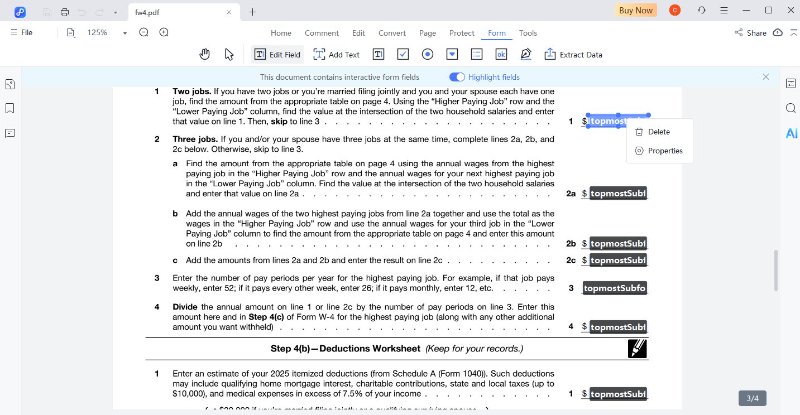
Task: Switch to the Tools tab
Action: [528, 33]
